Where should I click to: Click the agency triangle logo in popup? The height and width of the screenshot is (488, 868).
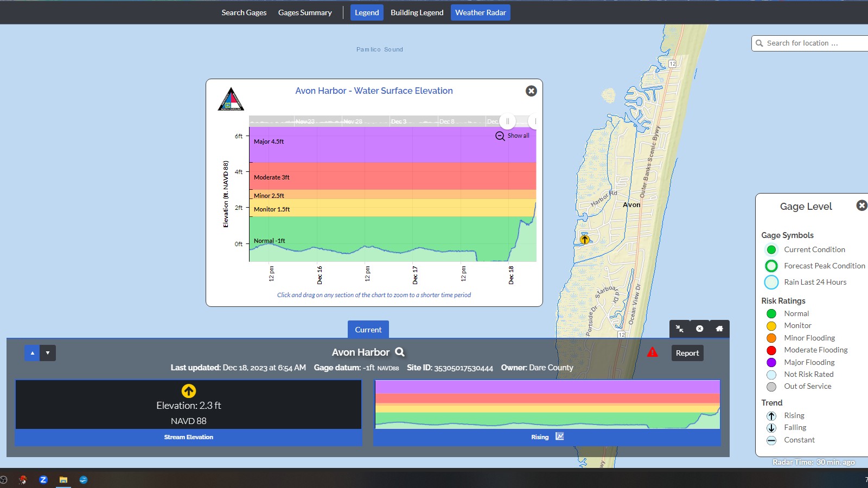pos(231,99)
